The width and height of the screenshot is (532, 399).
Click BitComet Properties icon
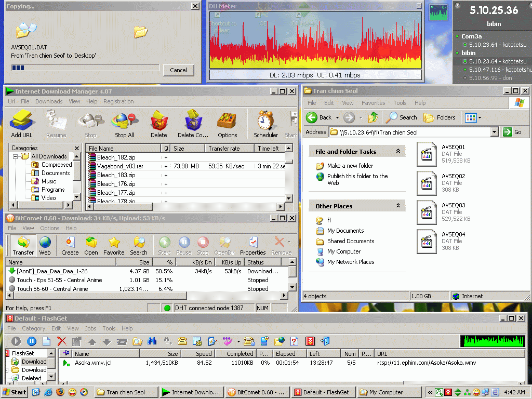253,246
